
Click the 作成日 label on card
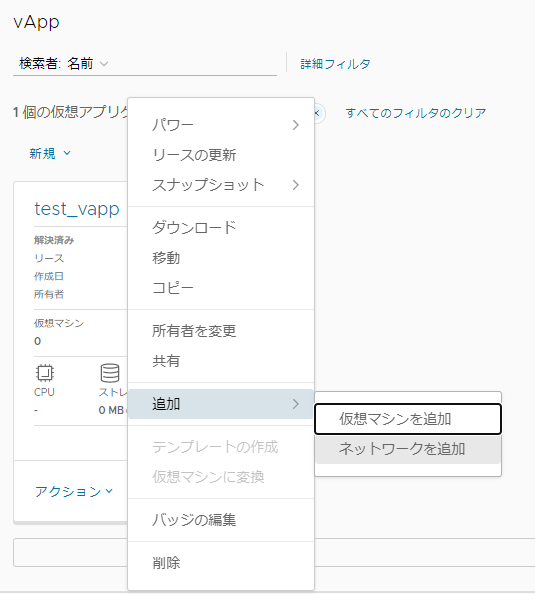click(x=48, y=276)
